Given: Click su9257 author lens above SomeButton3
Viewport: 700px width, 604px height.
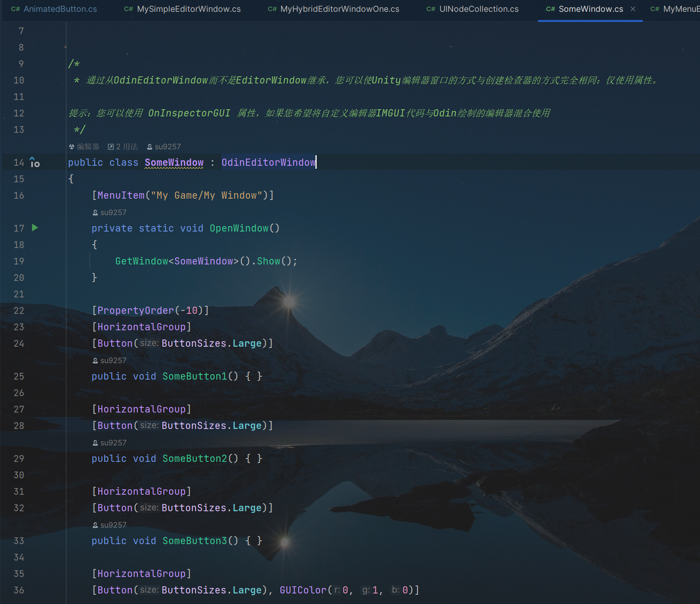Looking at the screenshot, I should point(109,525).
